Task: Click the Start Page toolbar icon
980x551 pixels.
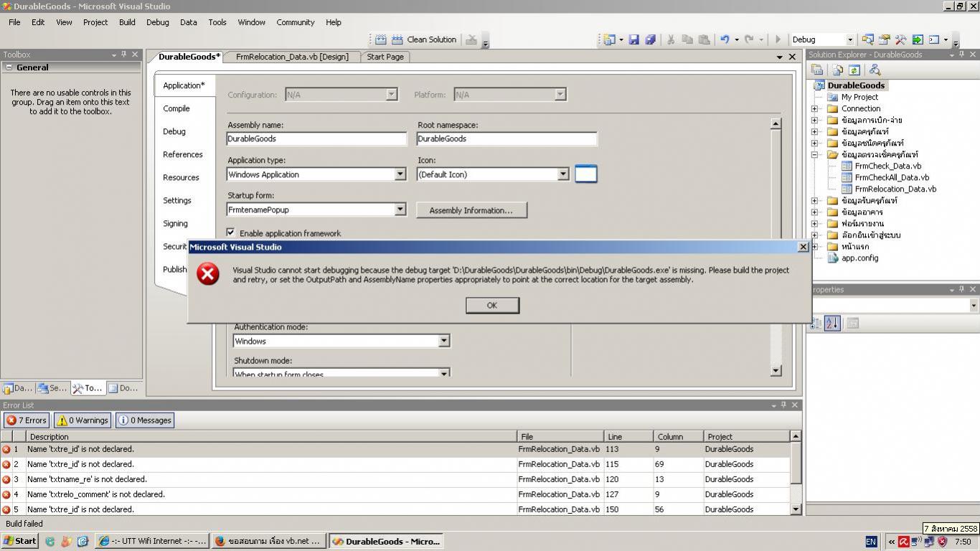Action: coord(918,39)
